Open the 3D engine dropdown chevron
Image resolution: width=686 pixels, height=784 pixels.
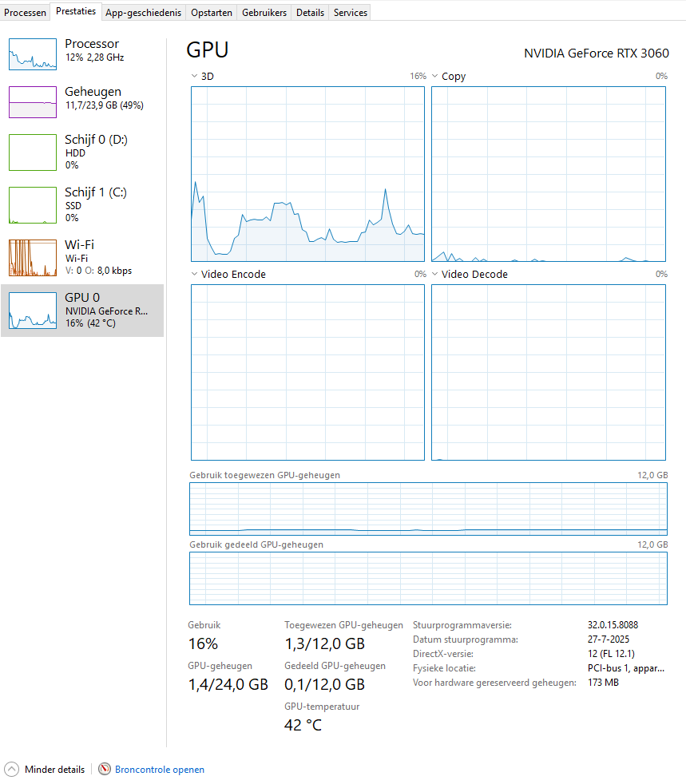(195, 76)
